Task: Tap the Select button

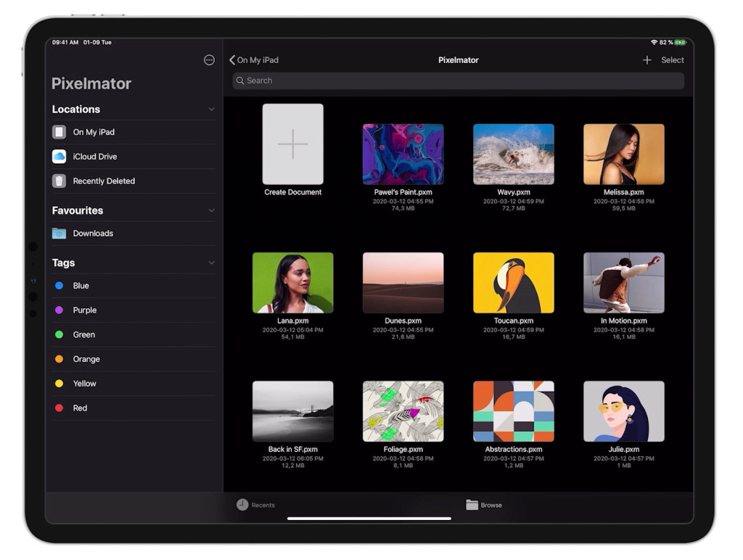Action: [672, 60]
